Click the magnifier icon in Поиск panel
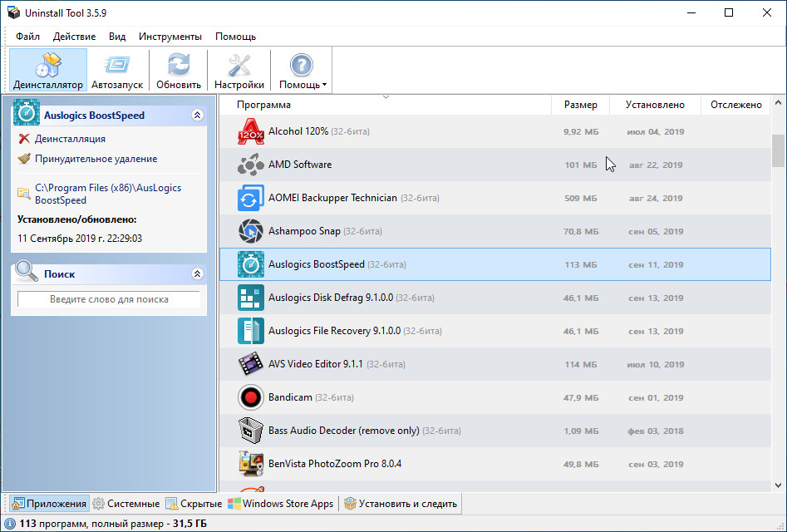The width and height of the screenshot is (787, 532). coord(26,272)
